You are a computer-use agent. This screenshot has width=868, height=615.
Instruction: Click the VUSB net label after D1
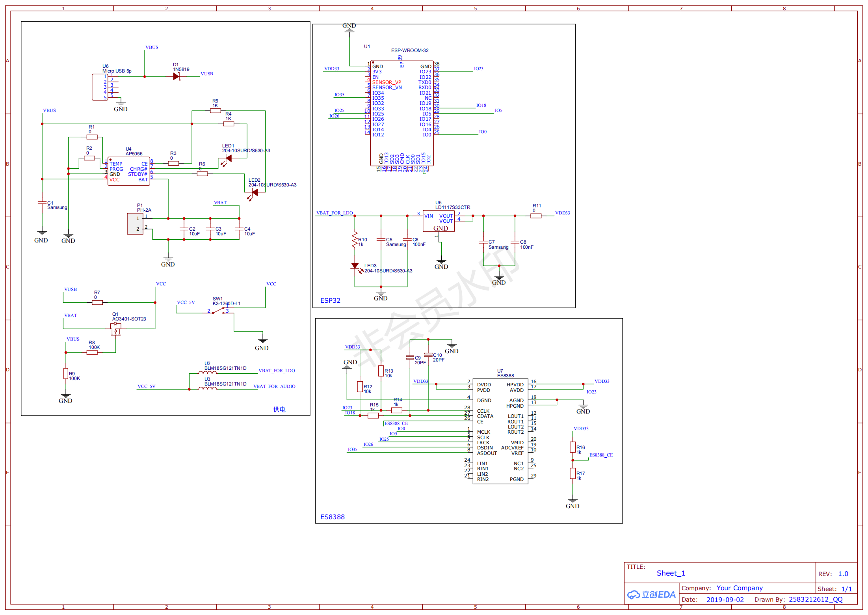pos(207,74)
